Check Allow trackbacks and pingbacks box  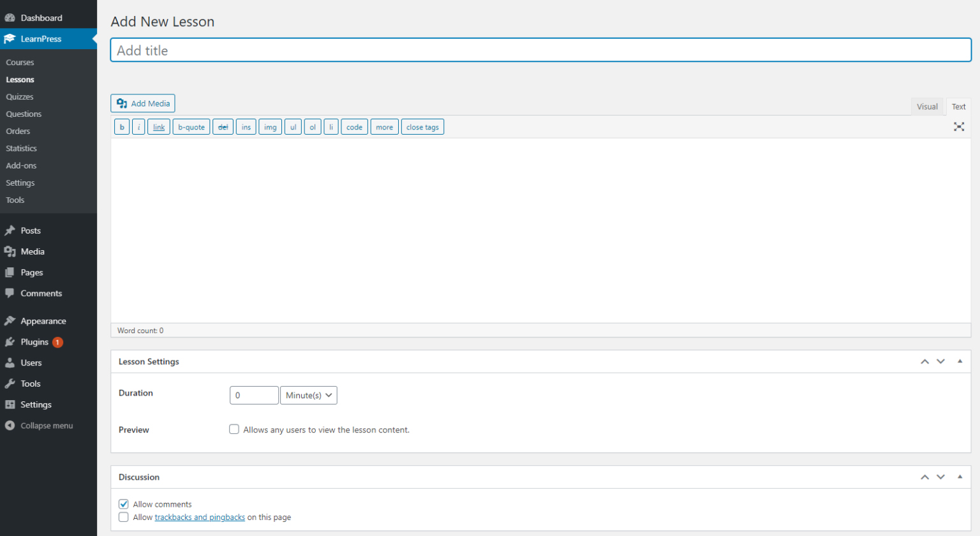point(124,517)
